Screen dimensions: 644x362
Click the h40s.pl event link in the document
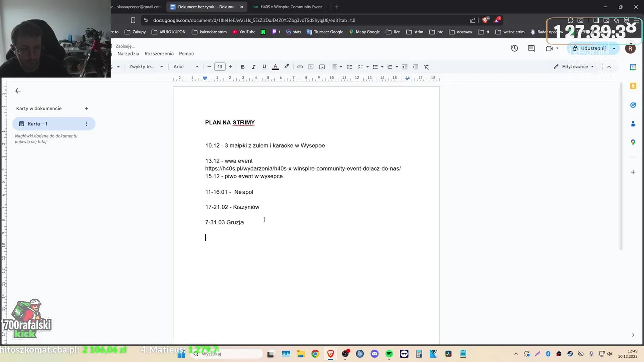303,169
